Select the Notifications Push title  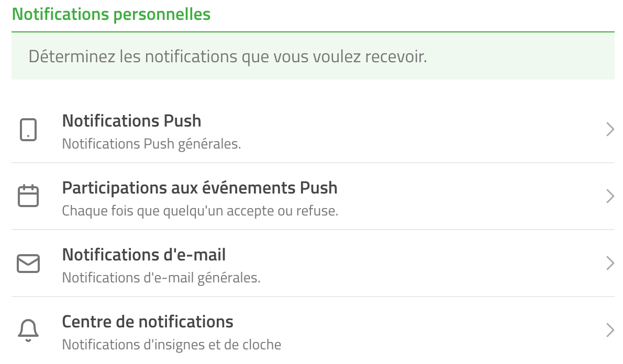click(x=131, y=121)
